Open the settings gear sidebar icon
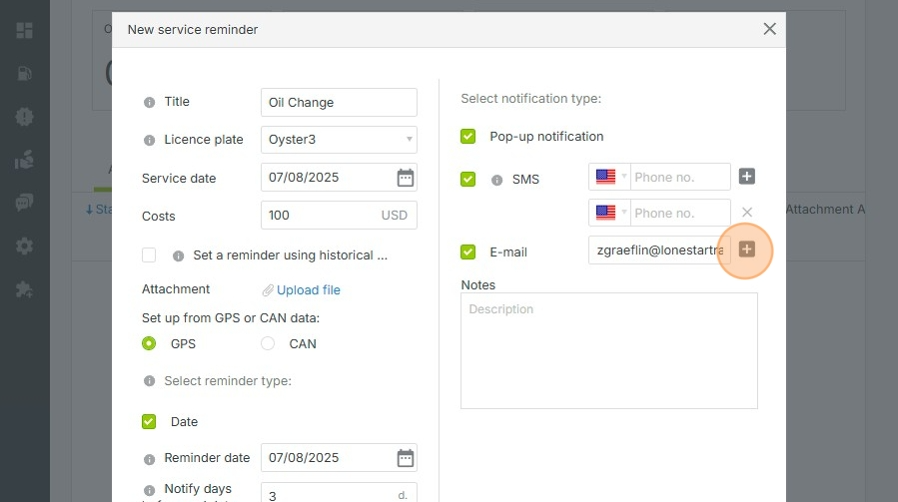Screen dimensions: 898x502 24,246
